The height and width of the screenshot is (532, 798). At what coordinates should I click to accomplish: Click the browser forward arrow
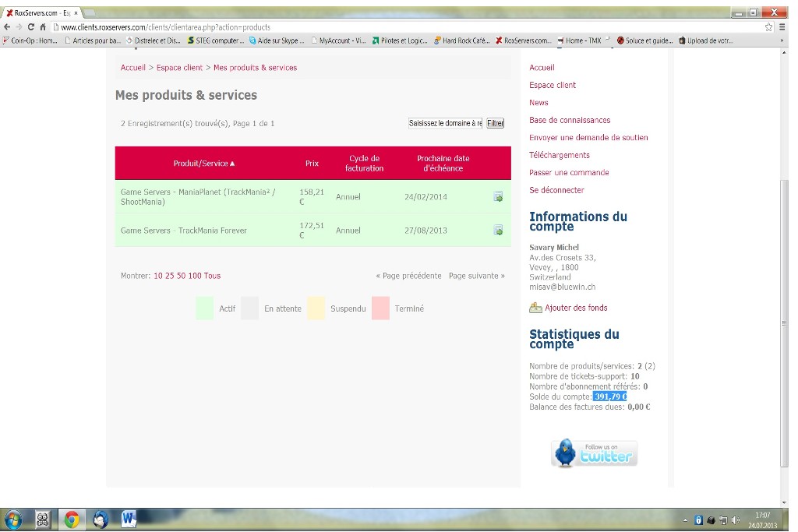point(19,27)
